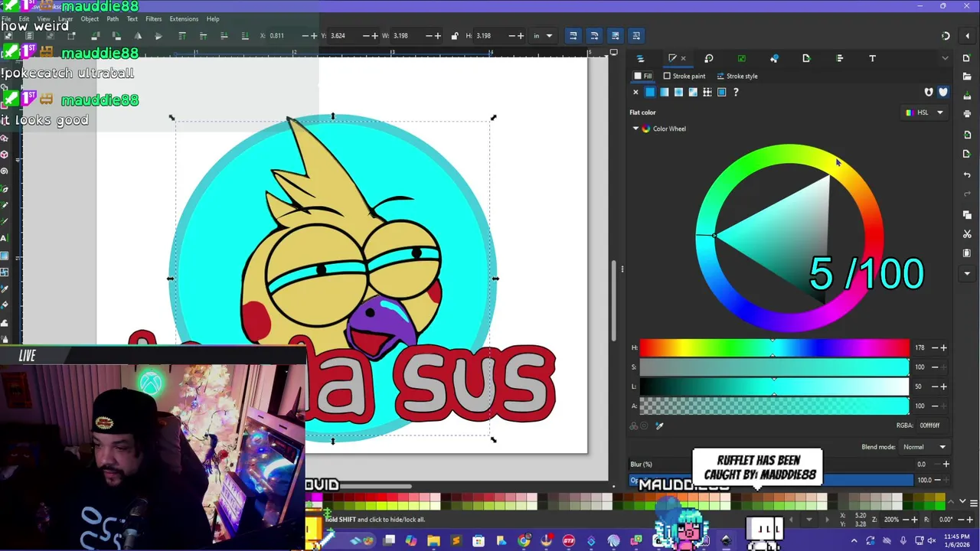This screenshot has height=551, width=980.
Task: Close the Fill and Stroke dock tab
Action: [x=683, y=58]
